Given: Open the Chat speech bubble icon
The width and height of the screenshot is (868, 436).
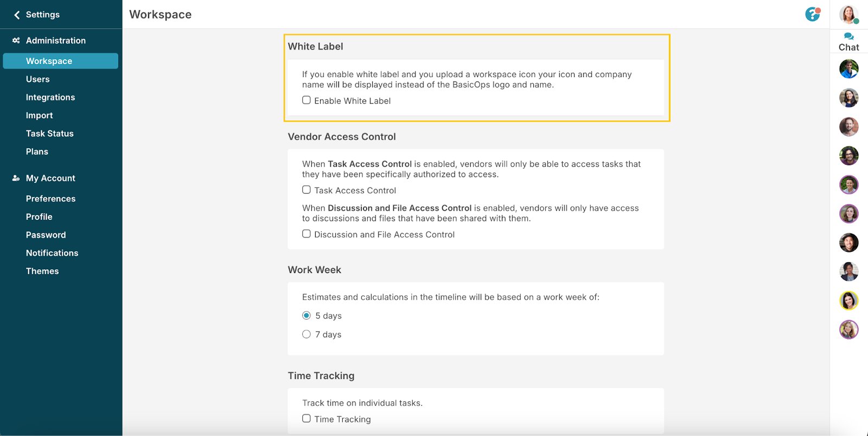Looking at the screenshot, I should [x=848, y=36].
